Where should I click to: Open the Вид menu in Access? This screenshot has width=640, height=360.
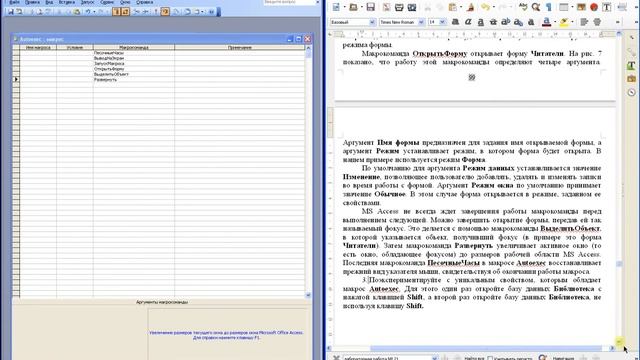[49, 2]
